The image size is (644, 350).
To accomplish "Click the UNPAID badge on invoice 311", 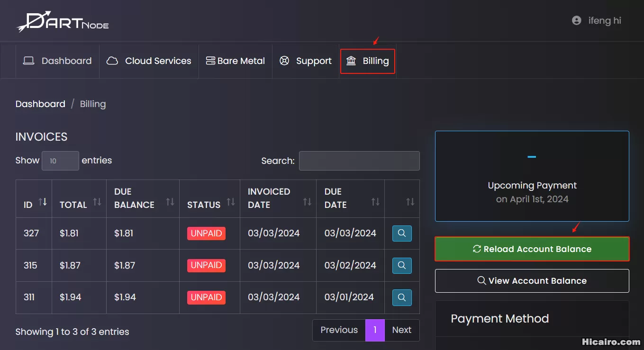I will pos(206,297).
